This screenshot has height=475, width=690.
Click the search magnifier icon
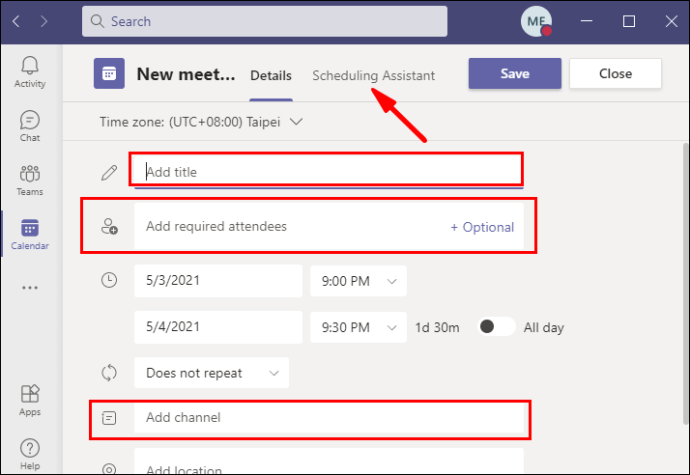[x=97, y=21]
